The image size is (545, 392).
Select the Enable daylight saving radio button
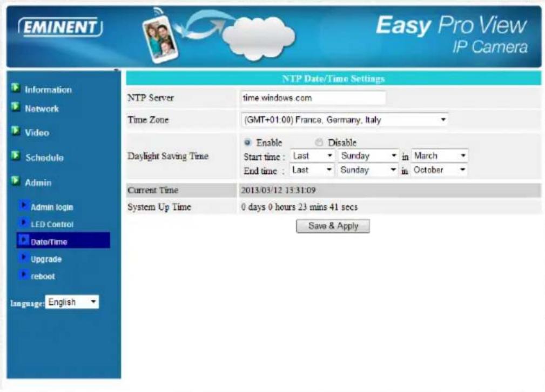pyautogui.click(x=247, y=143)
